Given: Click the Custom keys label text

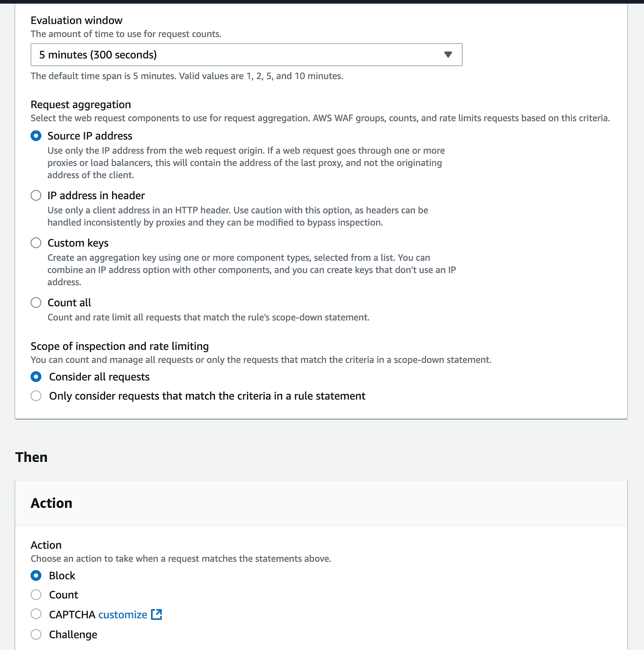Looking at the screenshot, I should point(78,243).
